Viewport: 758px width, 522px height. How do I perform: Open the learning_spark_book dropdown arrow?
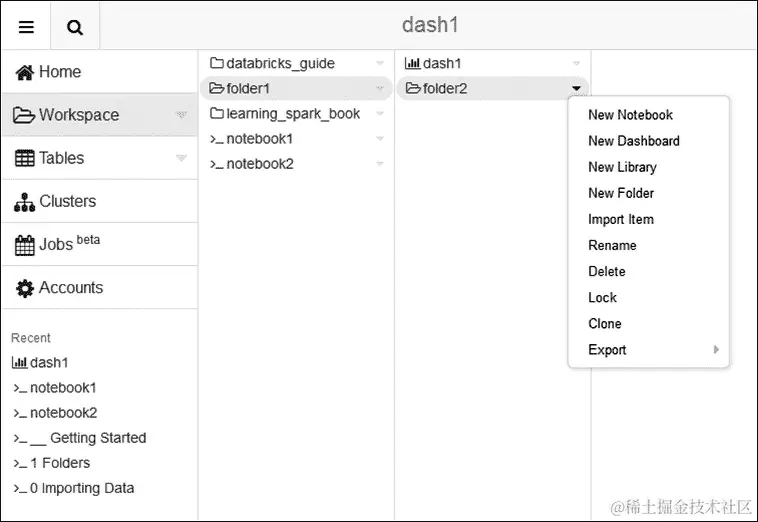[380, 114]
